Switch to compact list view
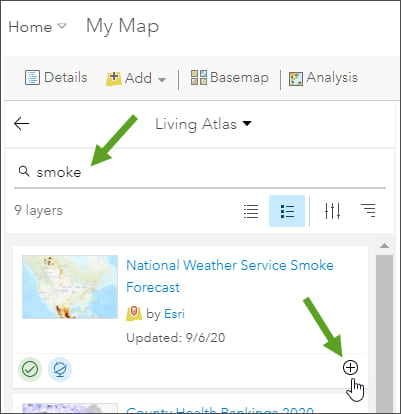This screenshot has width=401, height=414. click(x=251, y=211)
